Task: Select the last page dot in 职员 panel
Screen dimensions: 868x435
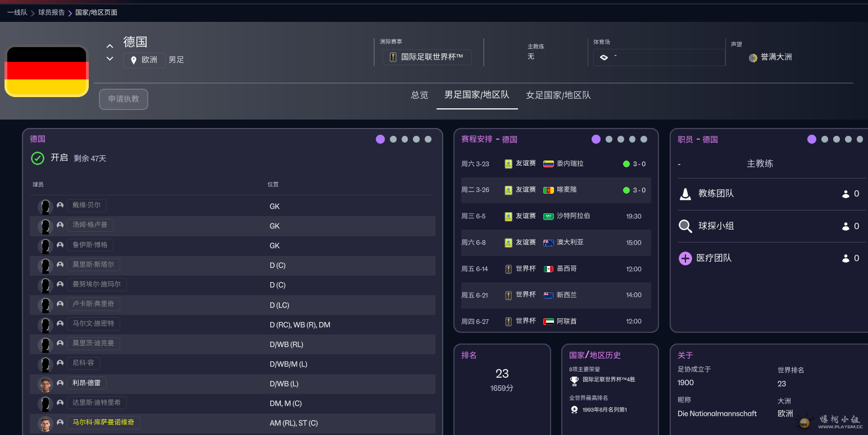Action: point(860,139)
